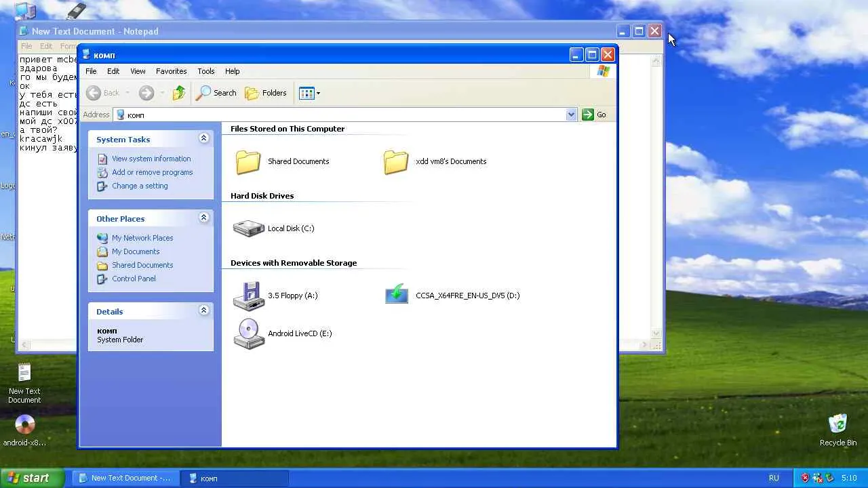Select the Android LiveCD (E:) drive
Viewport: 868px width, 488px height.
(283, 333)
